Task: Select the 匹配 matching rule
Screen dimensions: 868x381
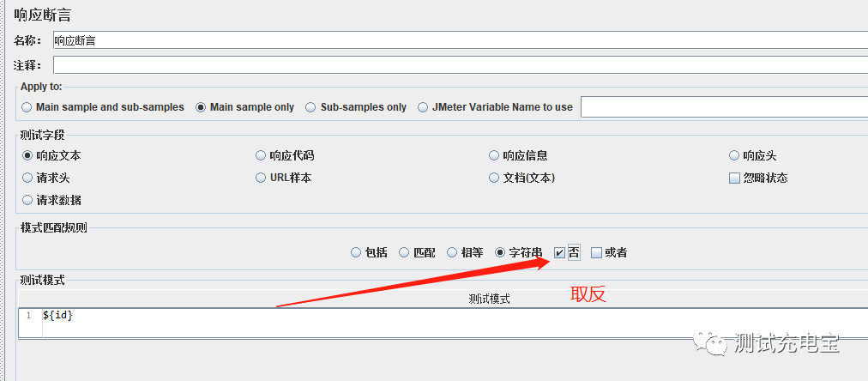Action: [404, 252]
